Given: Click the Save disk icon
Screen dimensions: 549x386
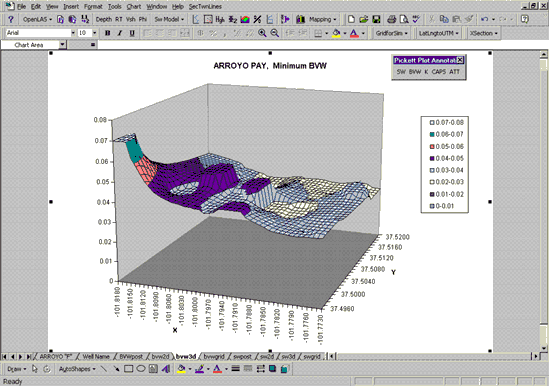Looking at the screenshot, I should [376, 19].
